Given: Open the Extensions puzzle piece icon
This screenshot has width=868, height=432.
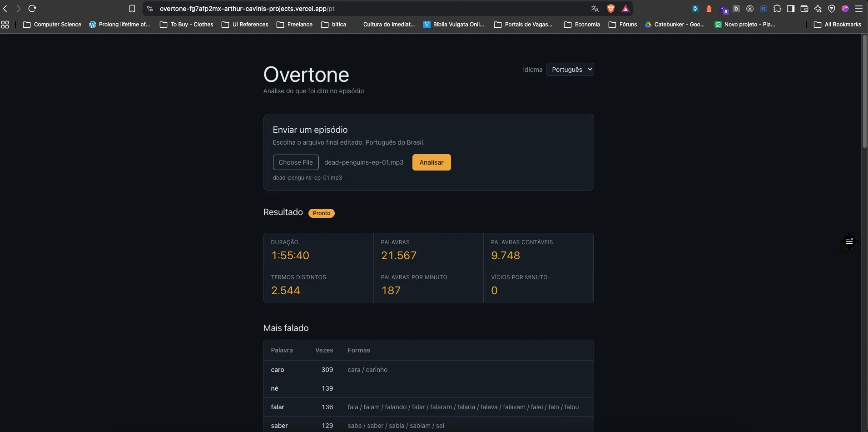Looking at the screenshot, I should [777, 9].
